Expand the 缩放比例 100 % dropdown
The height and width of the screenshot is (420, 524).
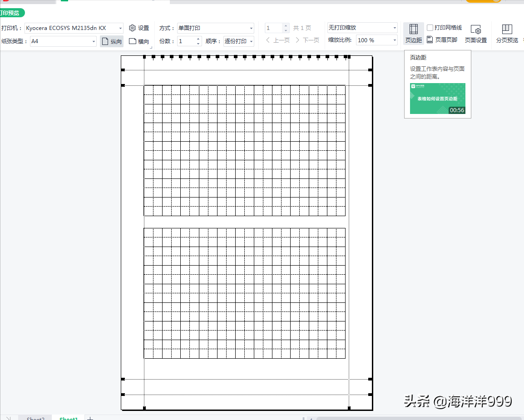pyautogui.click(x=395, y=40)
